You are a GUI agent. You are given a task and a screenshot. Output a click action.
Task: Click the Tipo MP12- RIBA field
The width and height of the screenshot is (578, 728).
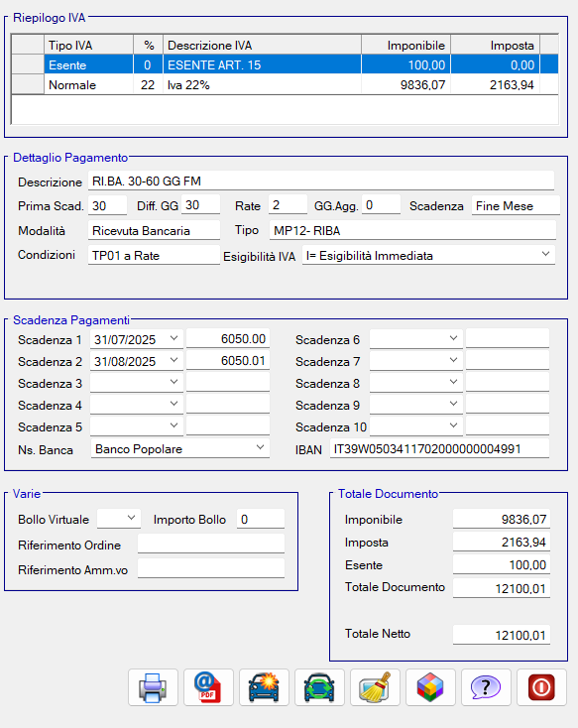(412, 230)
